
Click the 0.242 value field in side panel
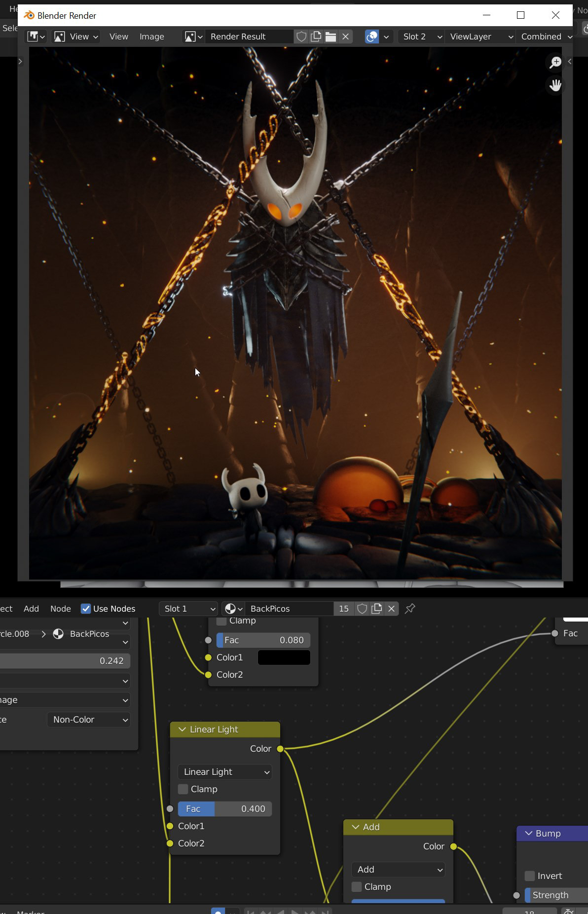[65, 660]
